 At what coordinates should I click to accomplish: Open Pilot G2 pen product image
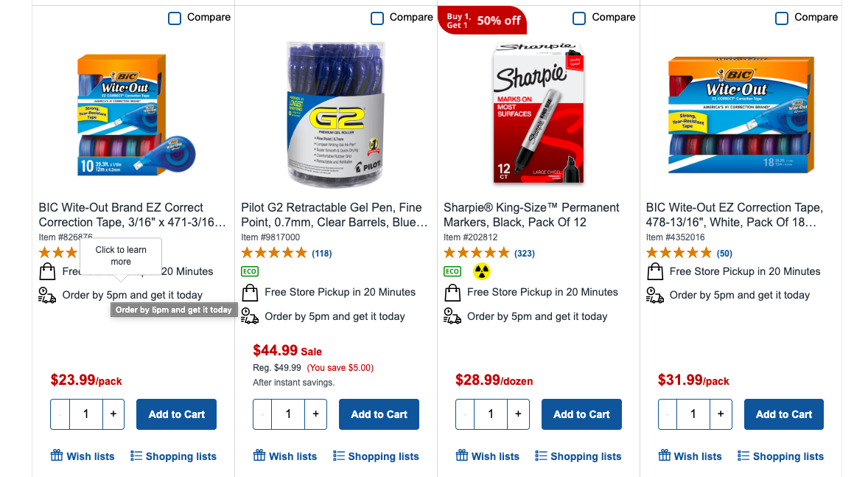(x=335, y=114)
